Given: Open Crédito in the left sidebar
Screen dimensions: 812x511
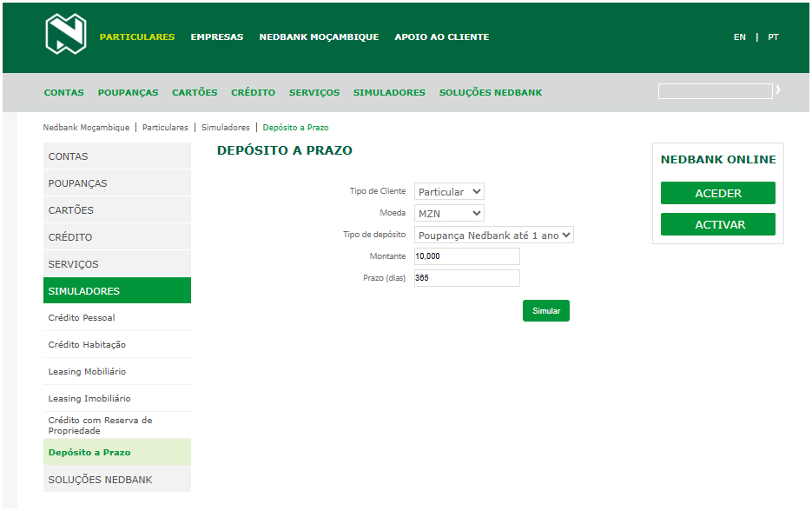Looking at the screenshot, I should (x=117, y=237).
